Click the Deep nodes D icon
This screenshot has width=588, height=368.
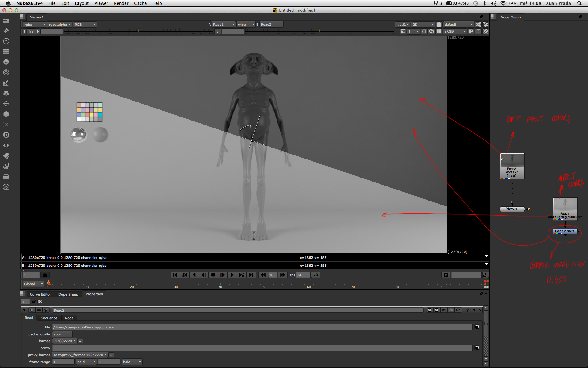(x=6, y=135)
